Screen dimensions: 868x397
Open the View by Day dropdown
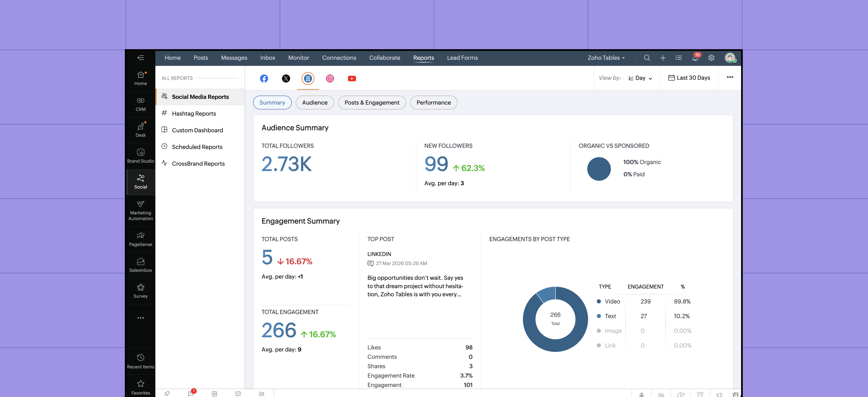click(x=640, y=78)
